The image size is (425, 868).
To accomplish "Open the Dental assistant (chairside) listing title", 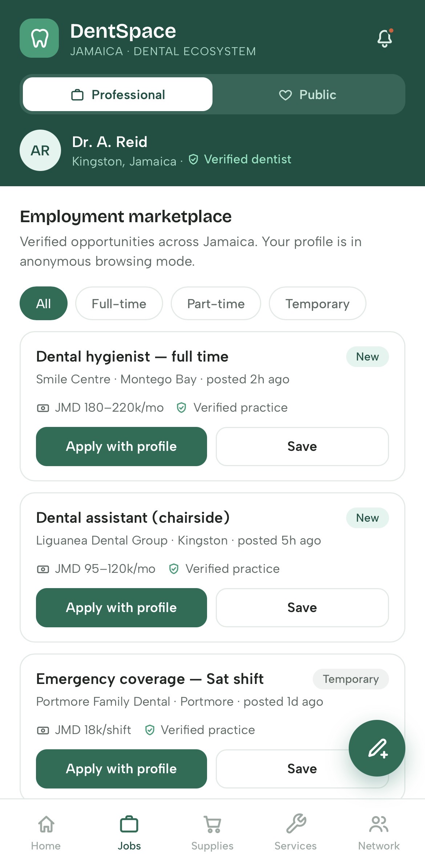I will pos(133,518).
